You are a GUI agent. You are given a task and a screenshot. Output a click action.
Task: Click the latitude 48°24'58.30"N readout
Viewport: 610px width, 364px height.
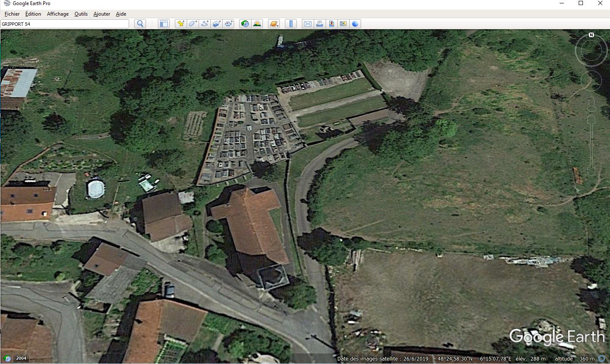[x=455, y=359]
